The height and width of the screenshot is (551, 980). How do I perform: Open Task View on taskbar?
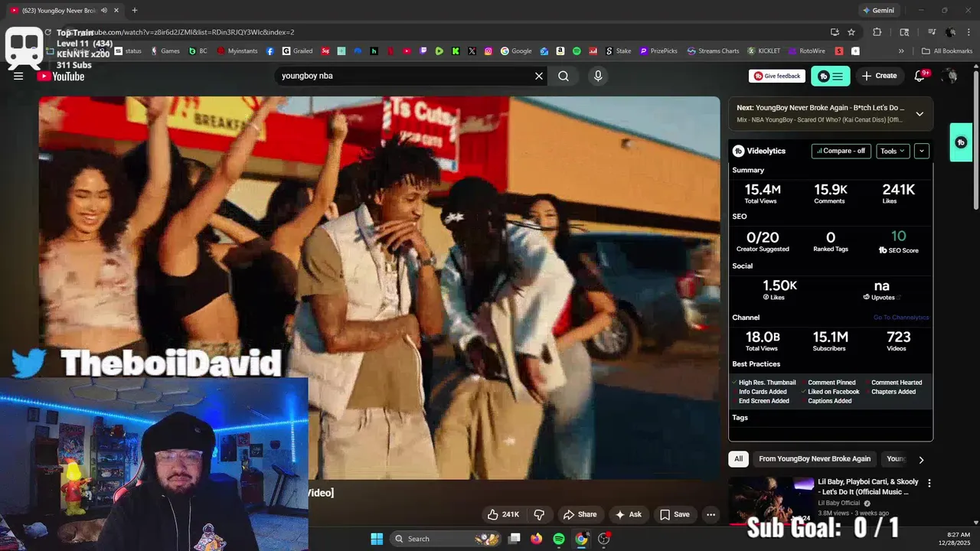tap(514, 539)
